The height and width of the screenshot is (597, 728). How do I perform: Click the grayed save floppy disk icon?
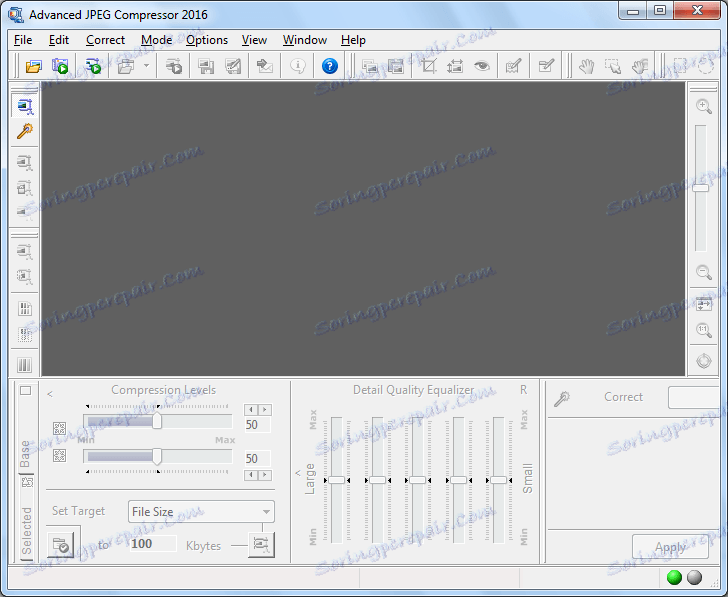click(206, 66)
